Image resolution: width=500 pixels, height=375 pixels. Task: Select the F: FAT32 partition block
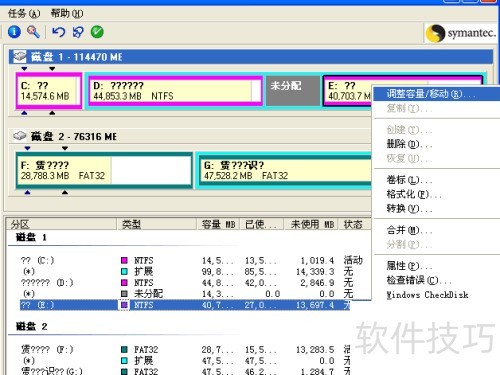(104, 170)
